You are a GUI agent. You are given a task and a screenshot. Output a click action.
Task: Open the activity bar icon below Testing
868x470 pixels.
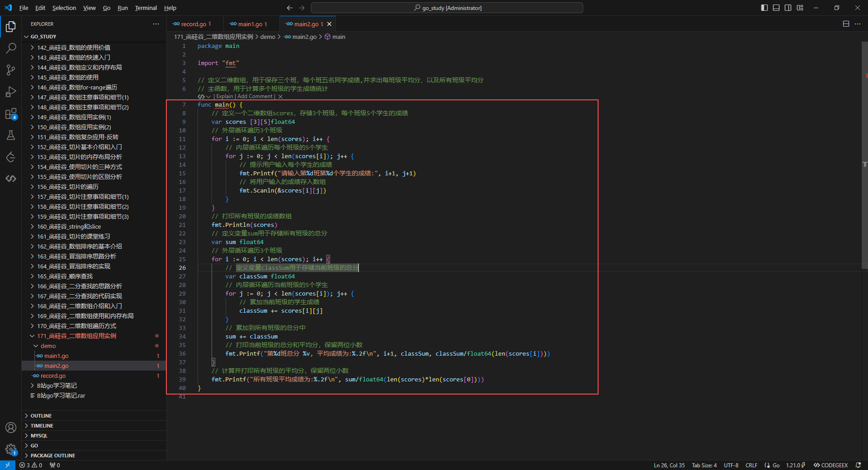click(x=11, y=157)
